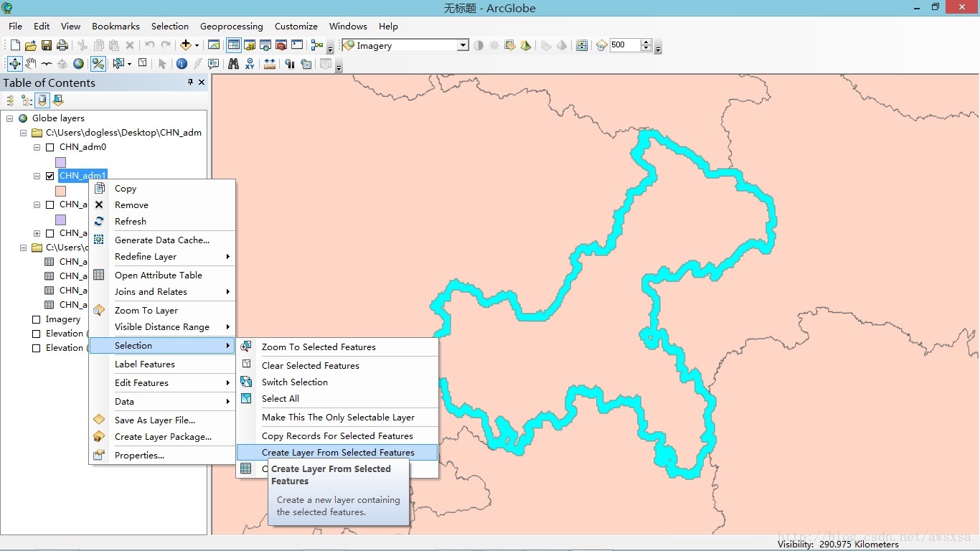Select the Fly bird tool
Screen dimensions: 980x551
(47, 64)
